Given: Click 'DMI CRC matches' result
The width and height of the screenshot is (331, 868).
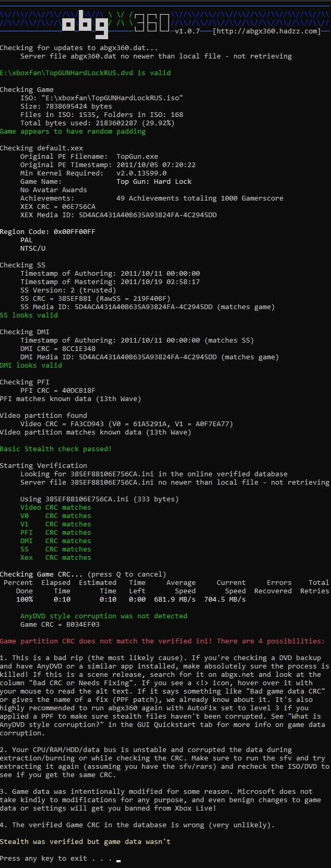Looking at the screenshot, I should (x=56, y=541).
